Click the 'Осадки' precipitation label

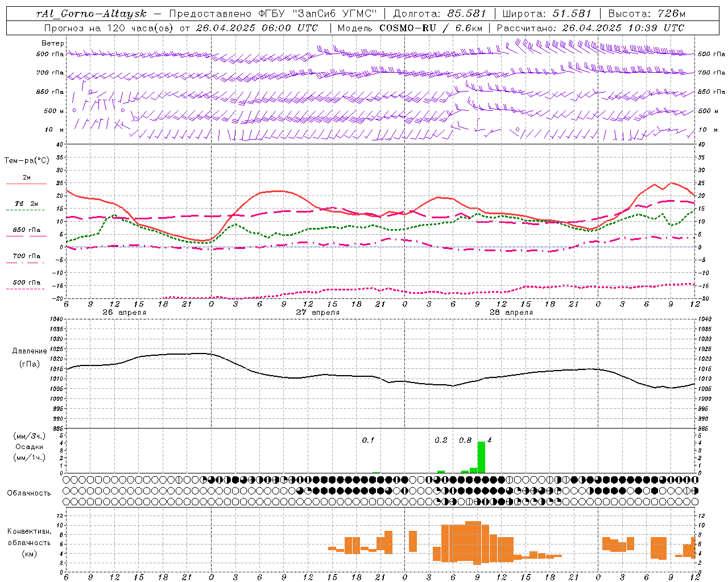pos(30,447)
